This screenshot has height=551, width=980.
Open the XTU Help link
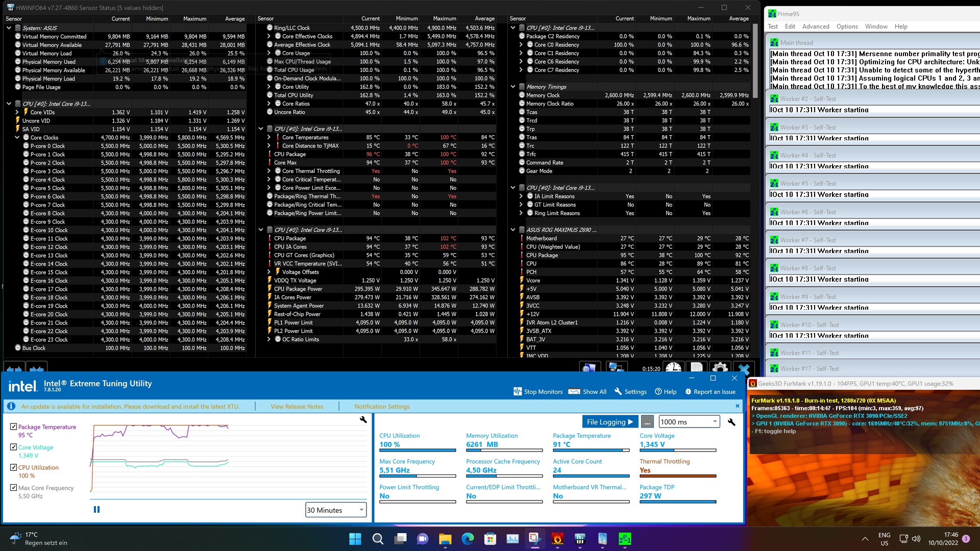666,392
